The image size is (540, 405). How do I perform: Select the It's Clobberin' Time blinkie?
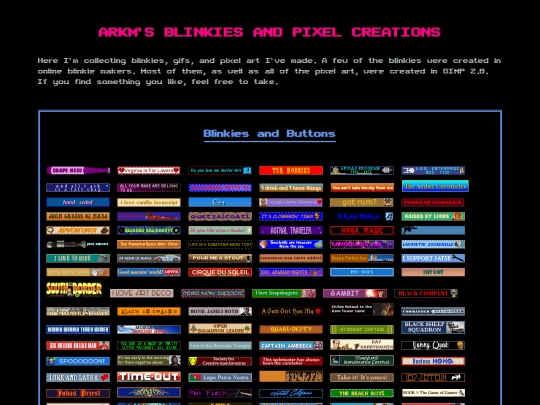[x=291, y=216]
